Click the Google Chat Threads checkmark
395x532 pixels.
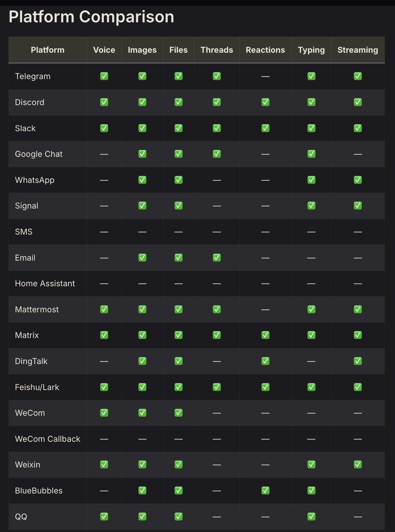[217, 154]
